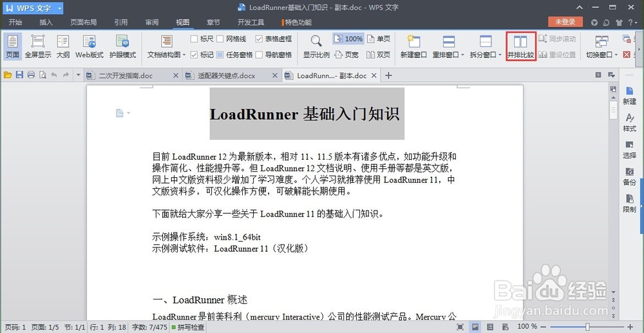The width and height of the screenshot is (644, 333).
Task: Enter 全屏显示 full screen mode
Action: tap(38, 46)
